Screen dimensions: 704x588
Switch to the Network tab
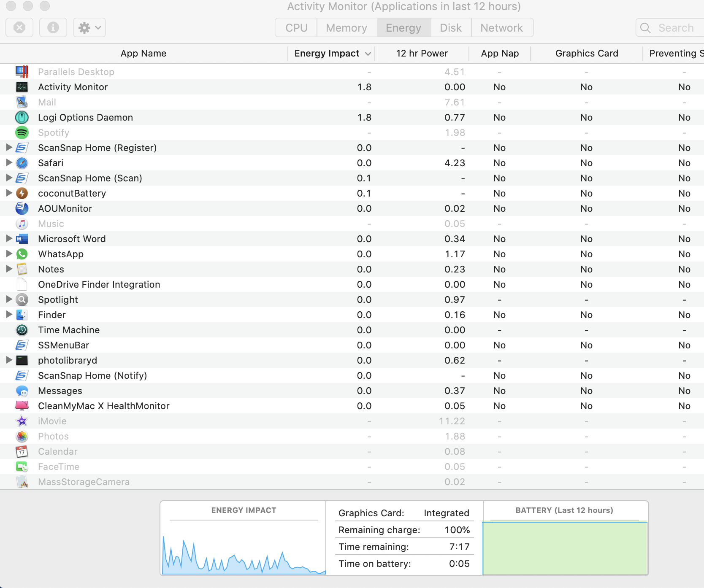[502, 28]
